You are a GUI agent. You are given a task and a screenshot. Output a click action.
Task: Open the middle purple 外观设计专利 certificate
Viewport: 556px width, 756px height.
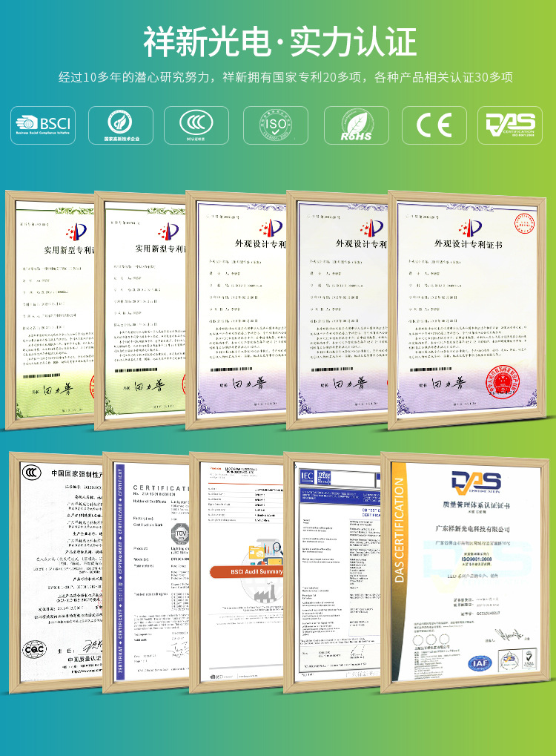coord(337,309)
